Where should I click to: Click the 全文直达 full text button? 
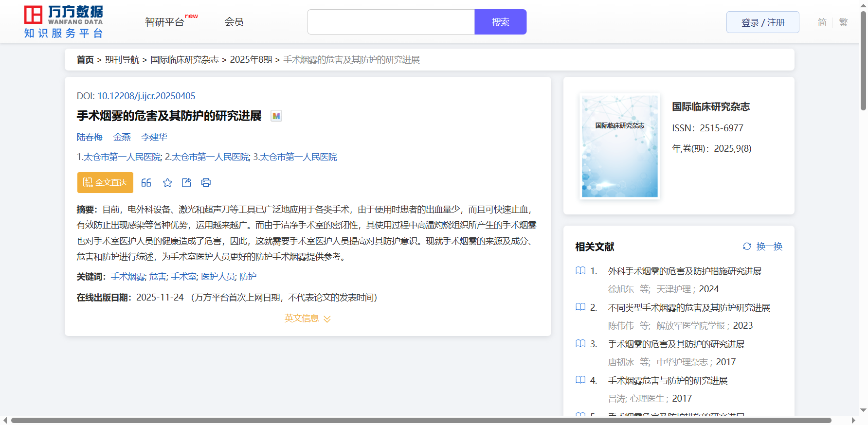coord(105,183)
